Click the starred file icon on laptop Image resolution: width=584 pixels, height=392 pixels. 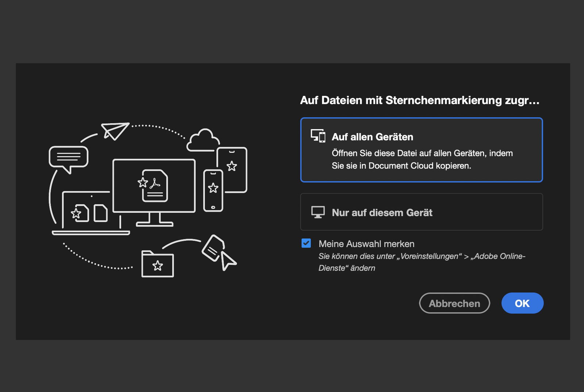[80, 213]
